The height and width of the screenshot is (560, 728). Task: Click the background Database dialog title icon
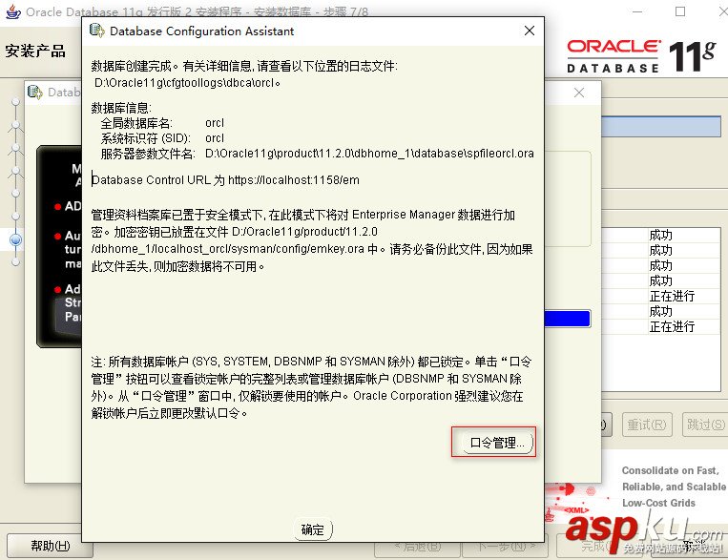tap(34, 92)
